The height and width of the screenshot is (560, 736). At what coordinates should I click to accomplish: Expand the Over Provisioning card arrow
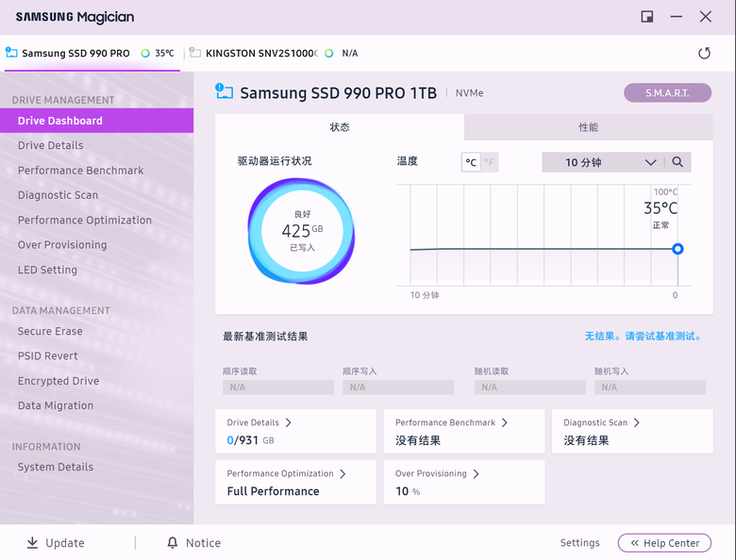tap(476, 473)
